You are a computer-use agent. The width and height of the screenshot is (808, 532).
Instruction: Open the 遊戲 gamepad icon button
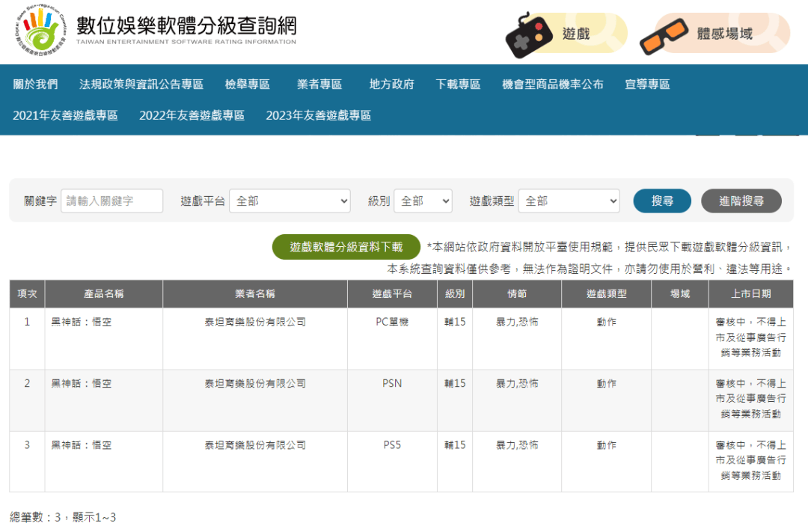pyautogui.click(x=566, y=34)
